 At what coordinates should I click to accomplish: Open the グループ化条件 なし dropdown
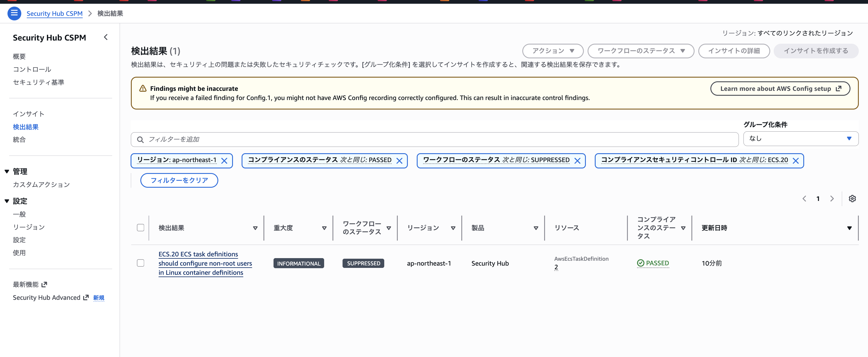801,139
